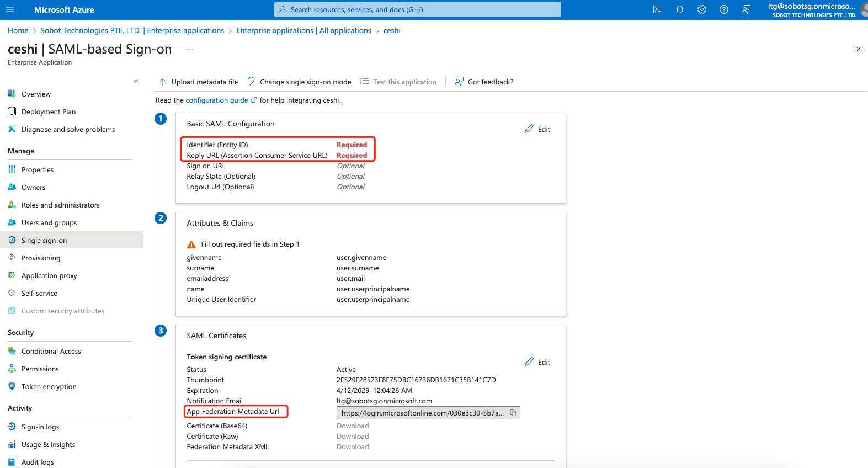Click in the search resources field
Viewport: 868px width, 468px height.
pyautogui.click(x=417, y=9)
